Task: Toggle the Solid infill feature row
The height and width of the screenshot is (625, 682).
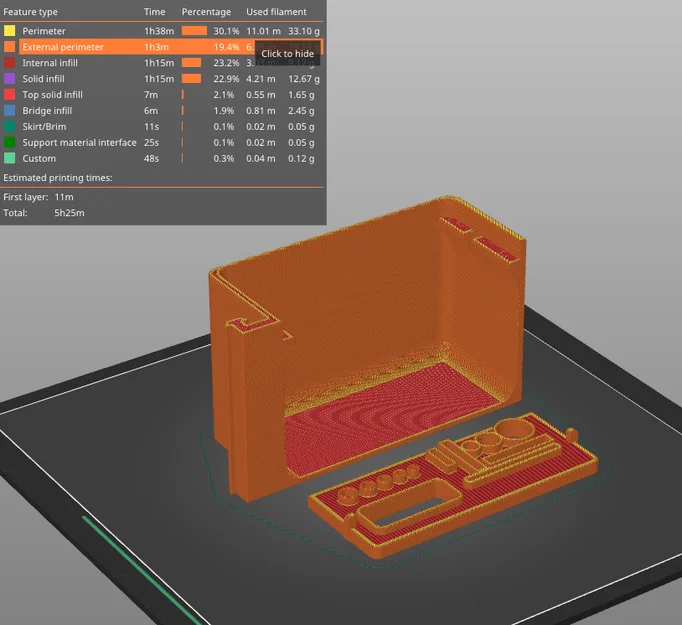Action: (x=162, y=79)
